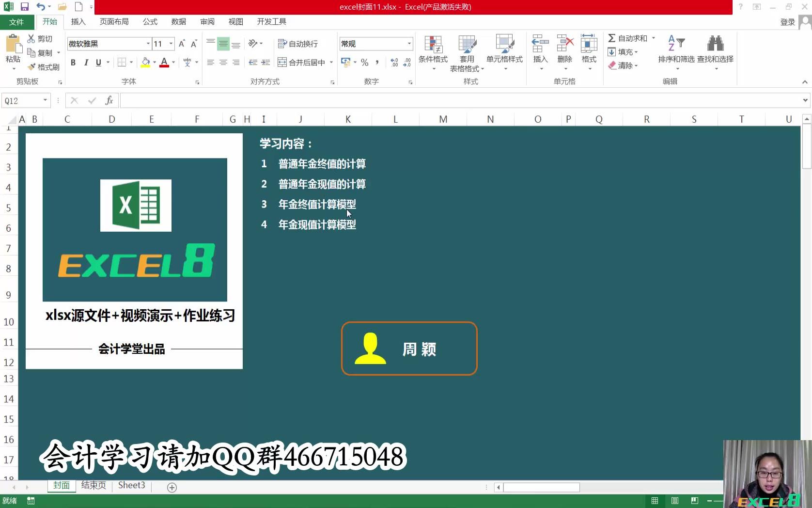Screen dimensions: 812x508
Task: Add a new worksheet with plus button
Action: [x=172, y=487]
